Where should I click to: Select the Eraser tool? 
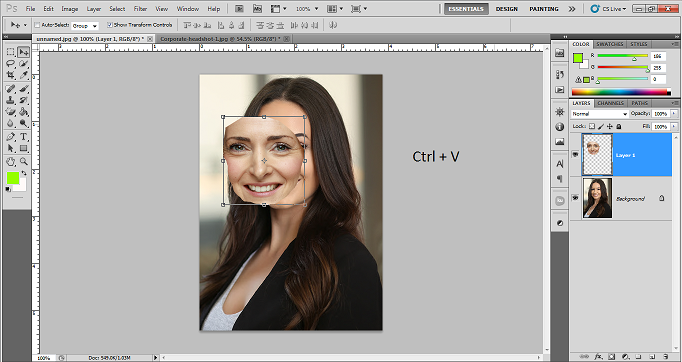point(10,112)
